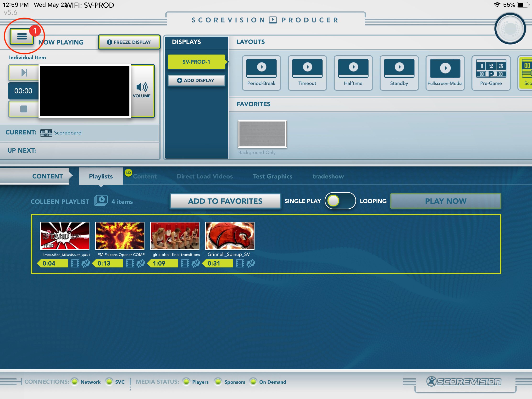Choose the Halftime layout
The width and height of the screenshot is (532, 399).
point(353,73)
